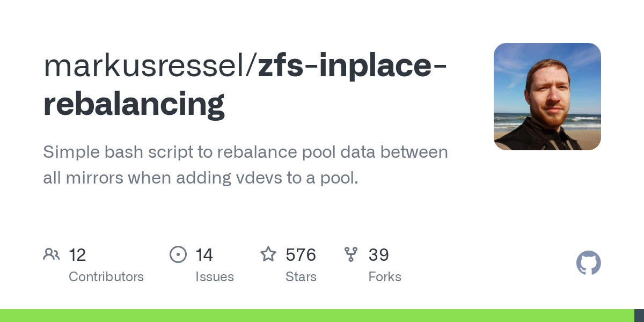Viewport: 644px width, 322px height.
Task: Click the fork count 39
Action: (379, 255)
